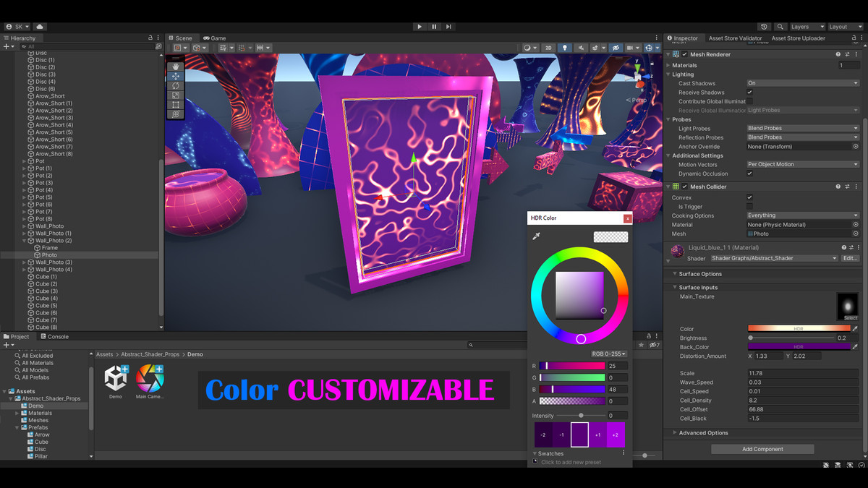Click the eyedropper in the HDR Color picker

click(537, 236)
